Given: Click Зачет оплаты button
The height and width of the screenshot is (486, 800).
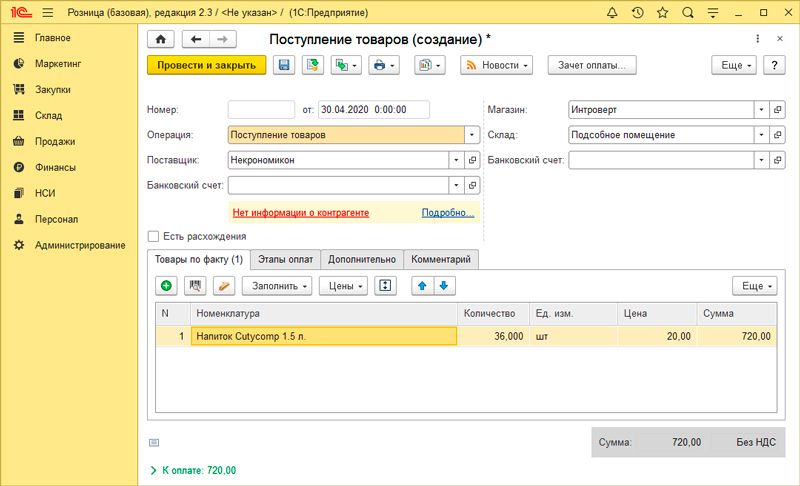Looking at the screenshot, I should 592,65.
